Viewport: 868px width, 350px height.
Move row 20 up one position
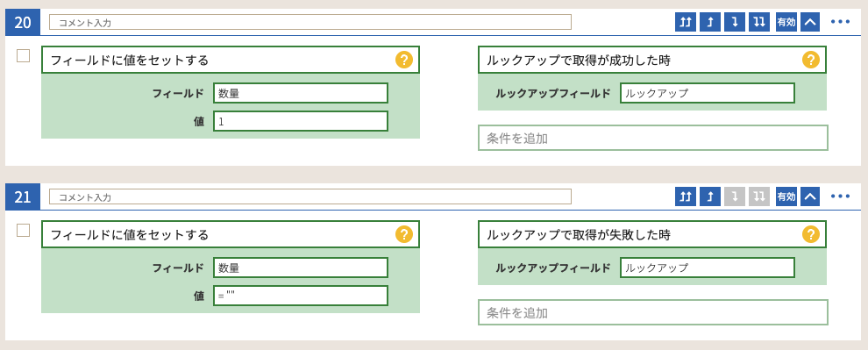coord(709,22)
